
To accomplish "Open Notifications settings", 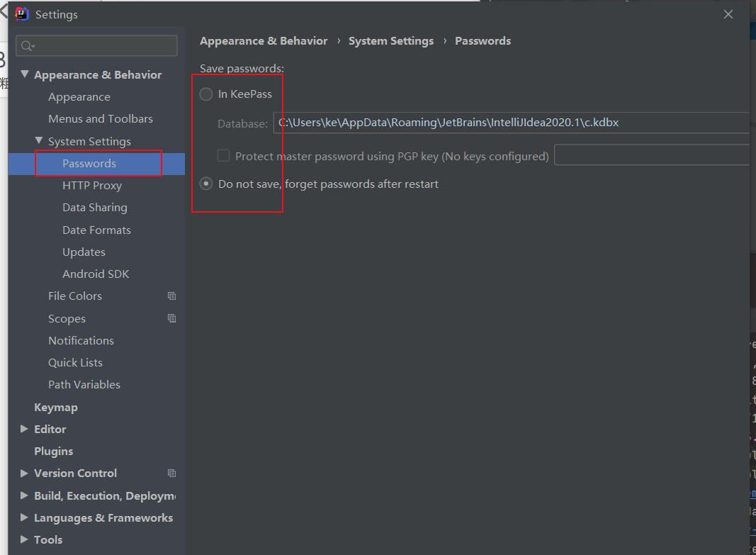I will (x=81, y=340).
